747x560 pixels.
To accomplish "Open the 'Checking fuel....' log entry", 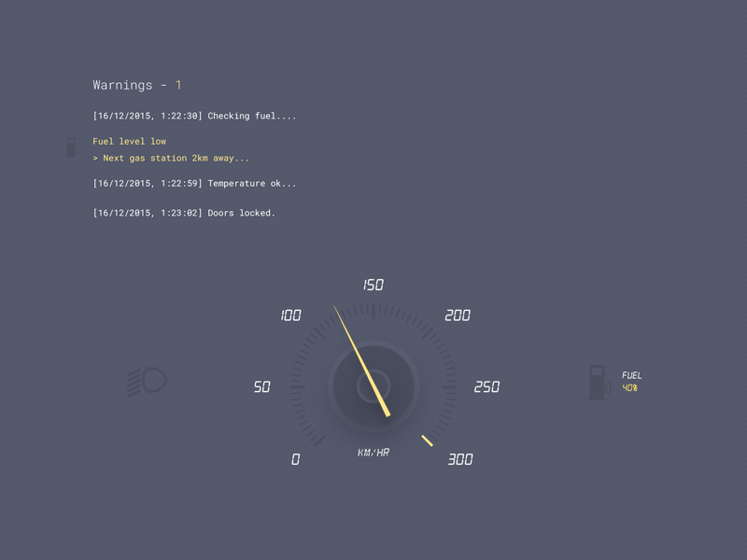I will [194, 117].
